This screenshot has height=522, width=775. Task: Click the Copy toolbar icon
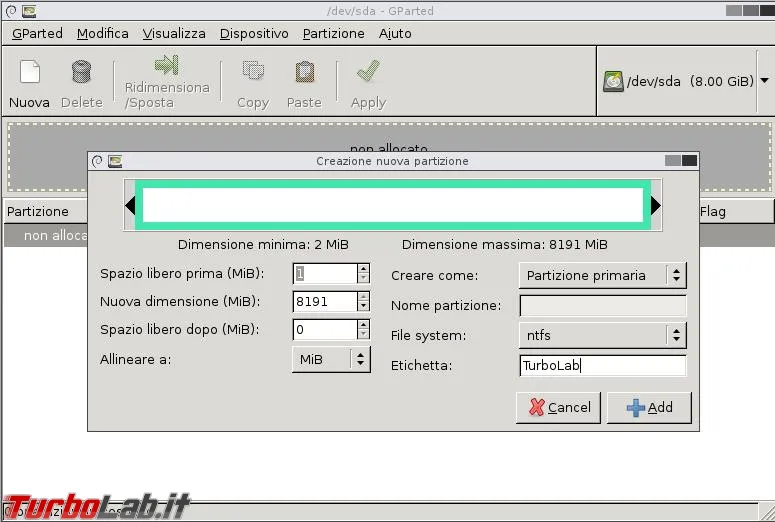click(253, 71)
